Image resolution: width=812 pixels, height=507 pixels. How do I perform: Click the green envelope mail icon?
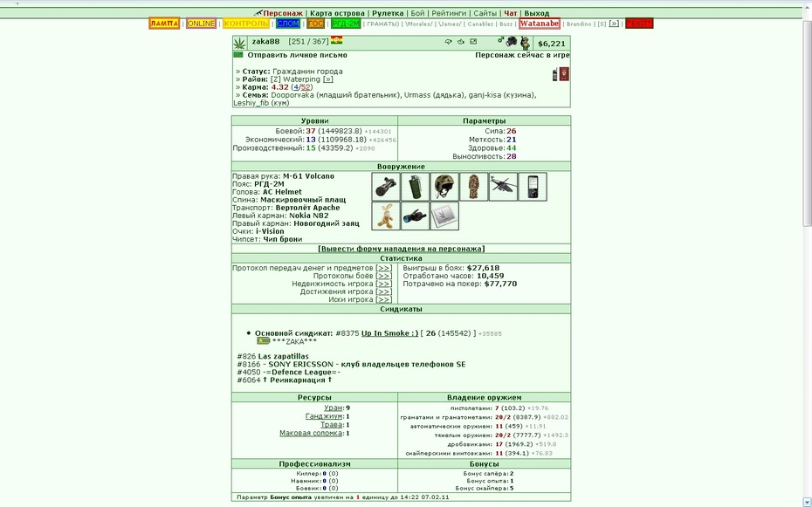pyautogui.click(x=237, y=54)
